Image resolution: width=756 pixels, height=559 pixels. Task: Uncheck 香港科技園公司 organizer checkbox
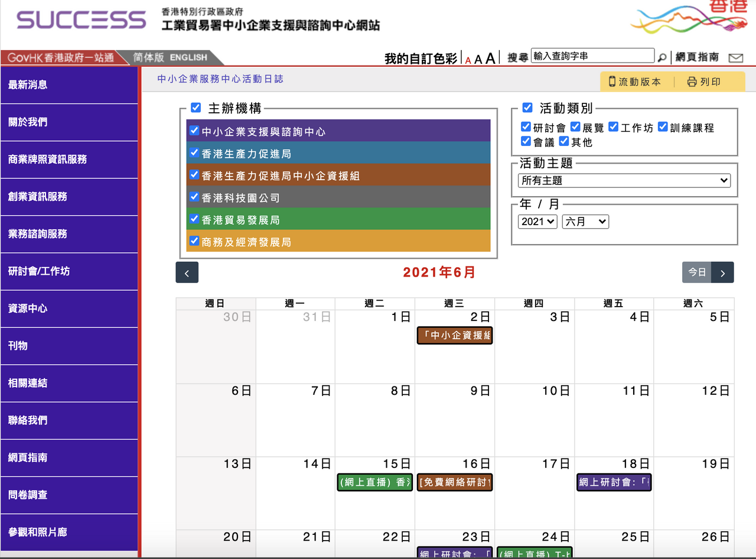(194, 197)
